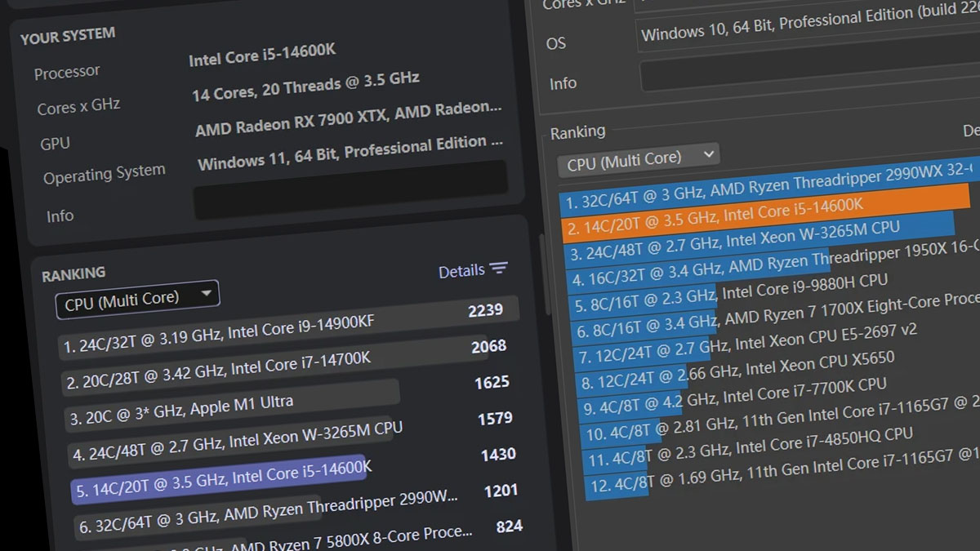
Task: Open CPU (Multi Core) dropdown in right window
Action: click(x=639, y=158)
